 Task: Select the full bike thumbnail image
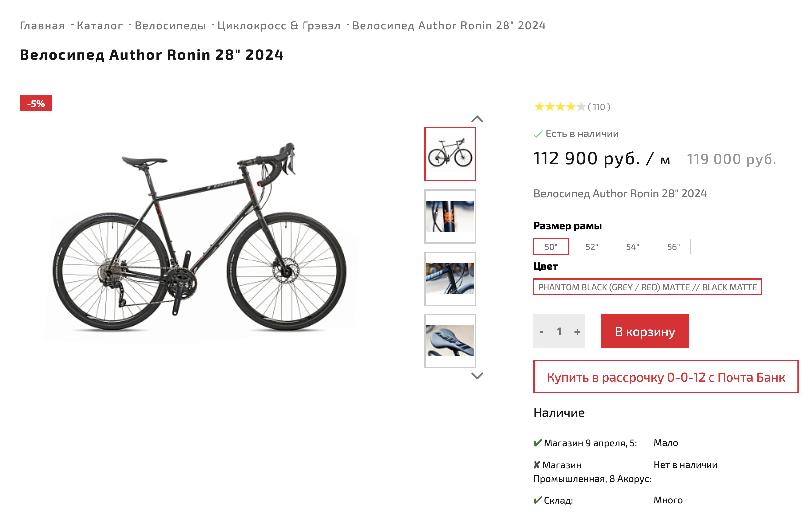click(450, 154)
